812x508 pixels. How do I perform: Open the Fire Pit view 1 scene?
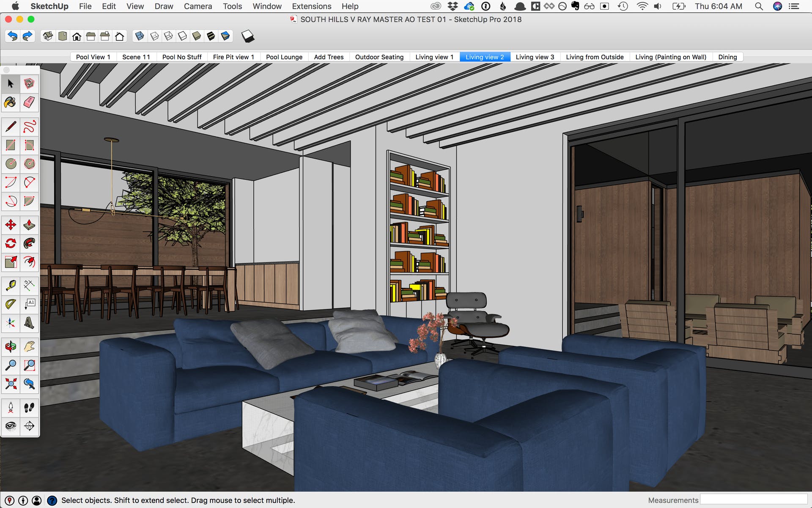(233, 57)
